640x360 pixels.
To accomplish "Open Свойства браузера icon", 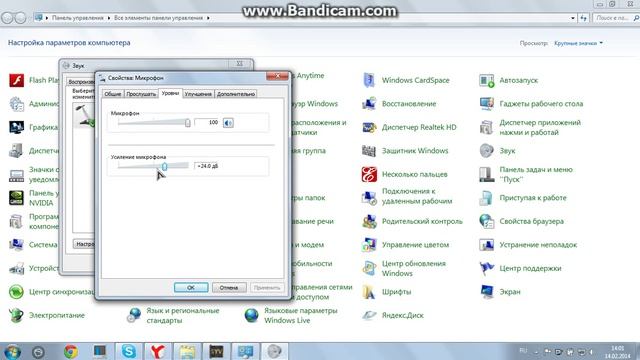I will (x=487, y=221).
